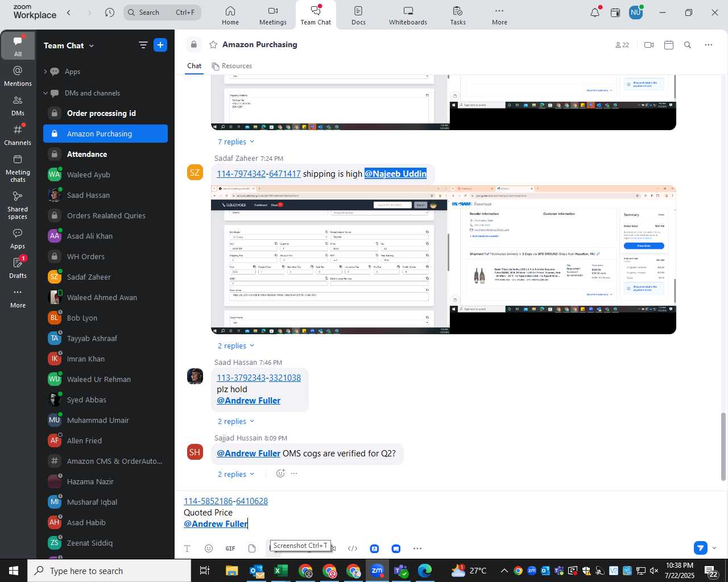The image size is (728, 582).
Task: Open the Channels sidebar section
Action: coord(18,135)
